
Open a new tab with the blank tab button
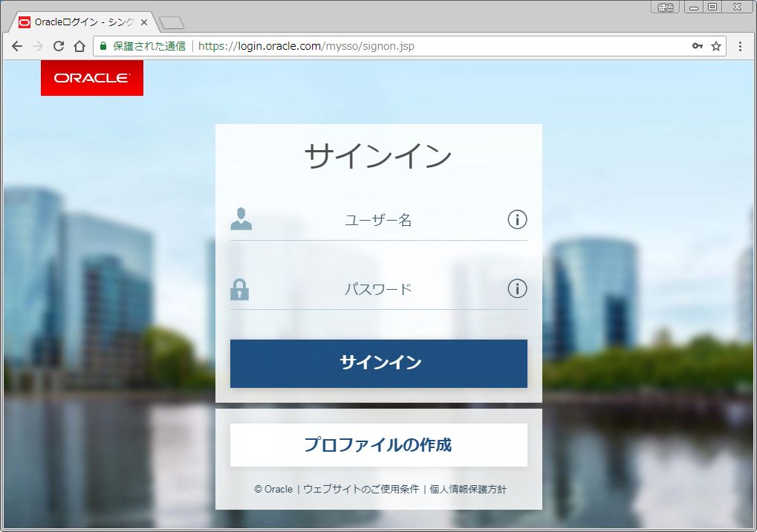(x=172, y=23)
